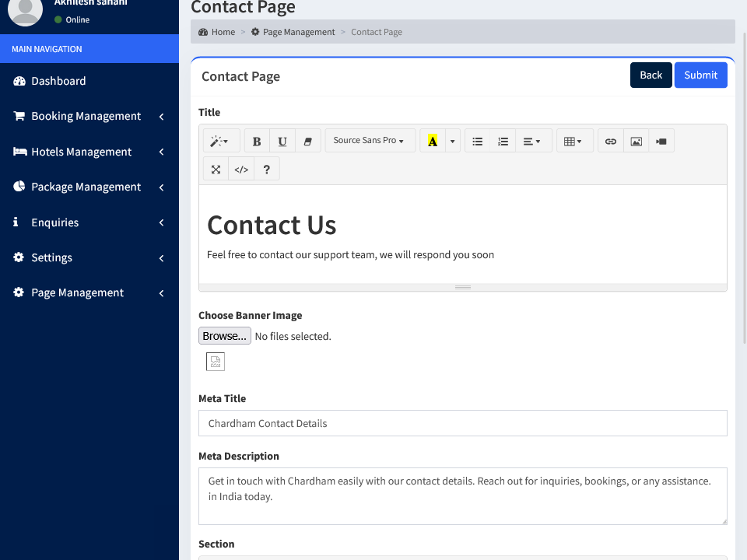Toggle bold formatting in the editor
The width and height of the screenshot is (747, 560).
click(257, 141)
